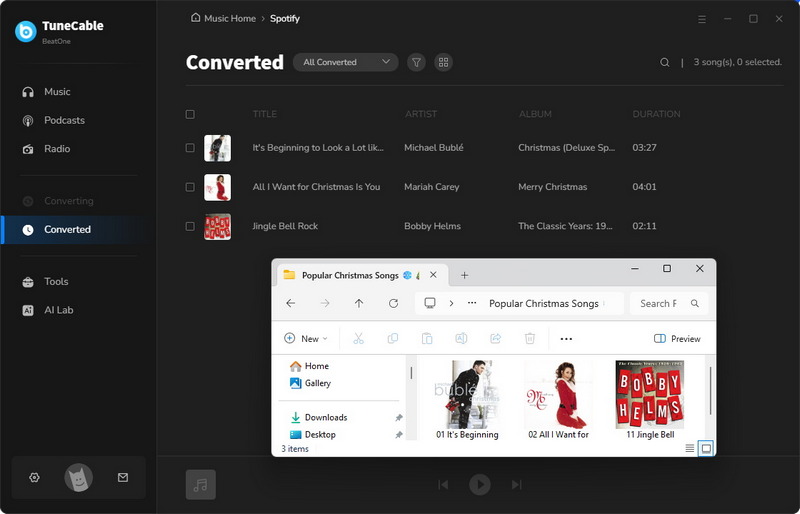The height and width of the screenshot is (514, 800).
Task: Click the address bar ellipsis for hidden folders
Action: click(x=472, y=303)
